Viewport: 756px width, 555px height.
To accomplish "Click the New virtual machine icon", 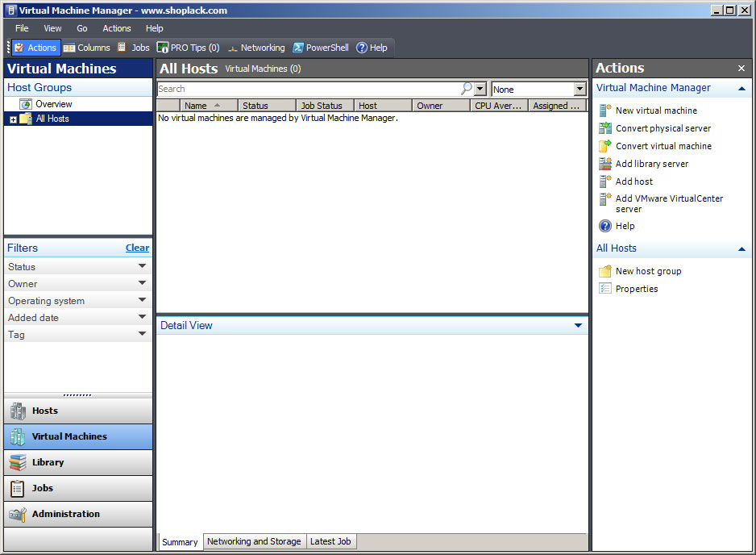I will [605, 111].
